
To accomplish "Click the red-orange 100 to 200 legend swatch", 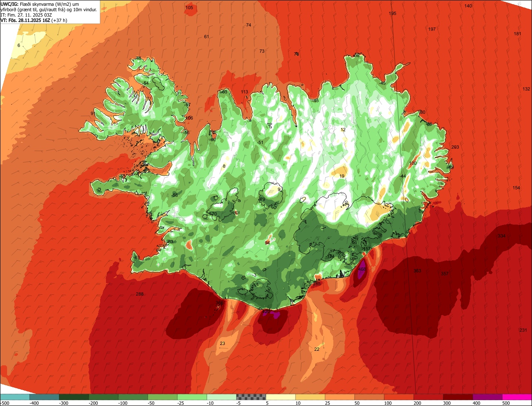I will [x=399, y=397].
